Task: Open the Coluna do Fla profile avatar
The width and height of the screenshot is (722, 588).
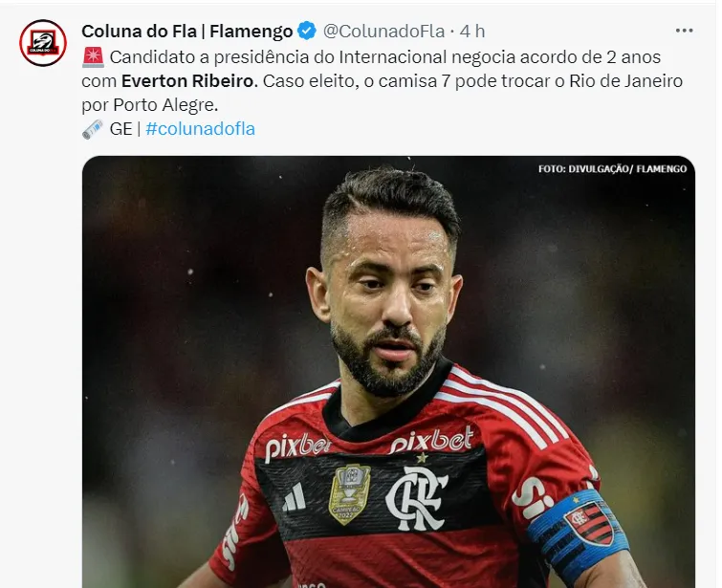Action: 43,43
